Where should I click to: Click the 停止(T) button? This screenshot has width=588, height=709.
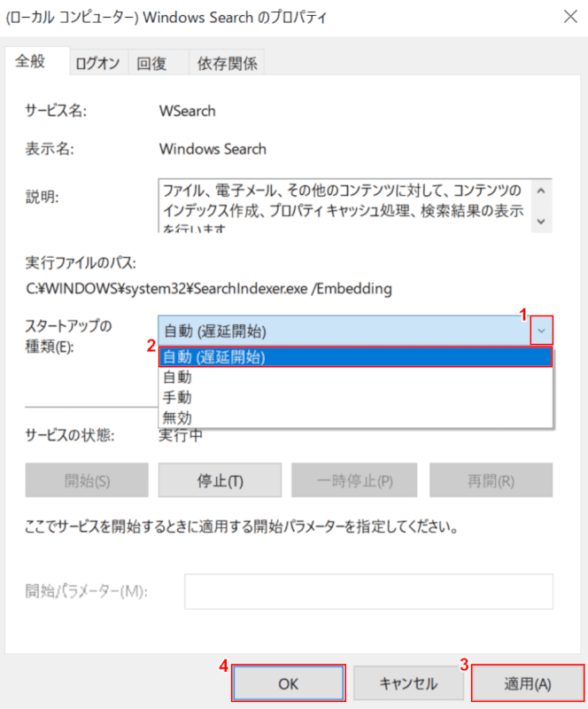[220, 480]
